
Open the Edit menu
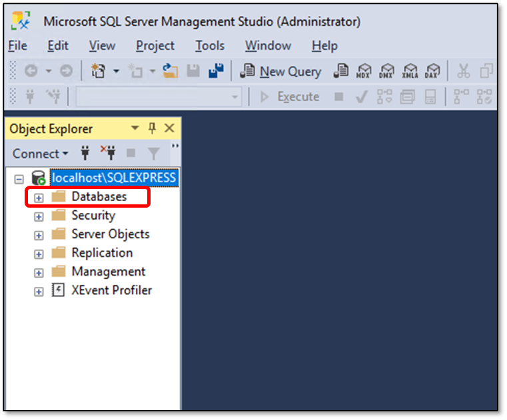click(x=58, y=45)
